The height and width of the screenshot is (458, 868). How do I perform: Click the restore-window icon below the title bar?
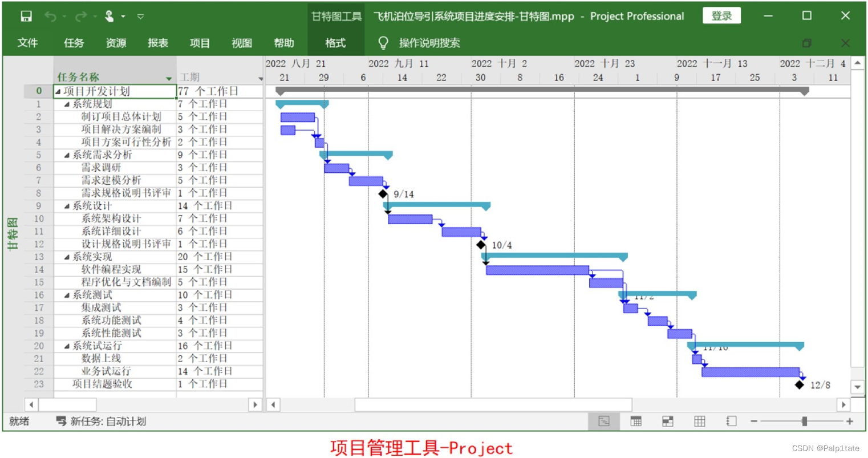coord(807,43)
